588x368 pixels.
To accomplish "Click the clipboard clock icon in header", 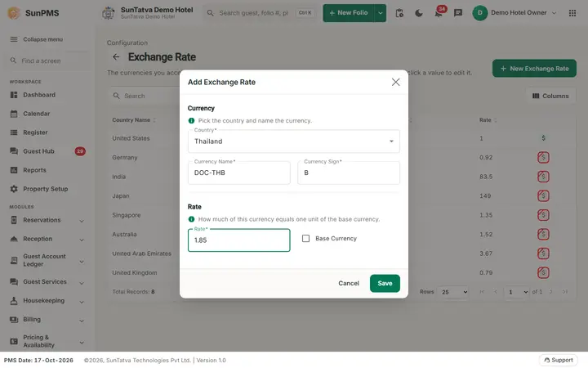I will pos(399,13).
